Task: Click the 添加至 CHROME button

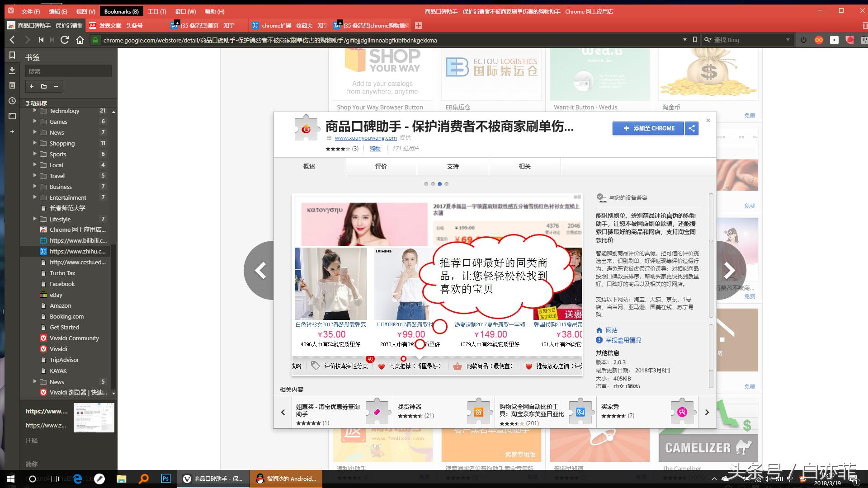Action: click(x=648, y=128)
